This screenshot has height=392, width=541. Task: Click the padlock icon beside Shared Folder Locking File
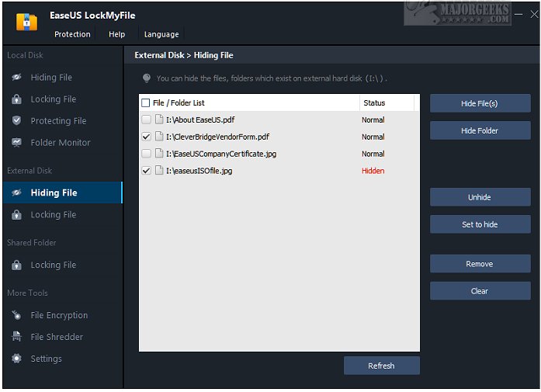(x=16, y=265)
